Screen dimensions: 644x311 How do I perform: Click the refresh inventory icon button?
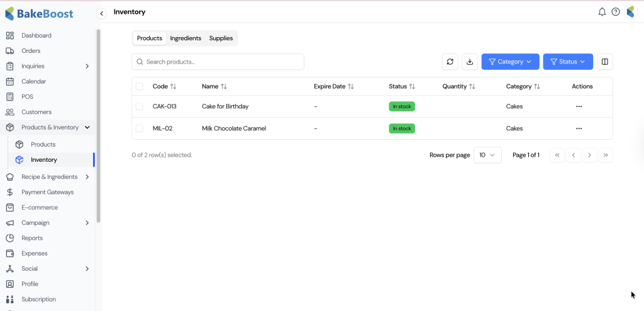click(450, 62)
